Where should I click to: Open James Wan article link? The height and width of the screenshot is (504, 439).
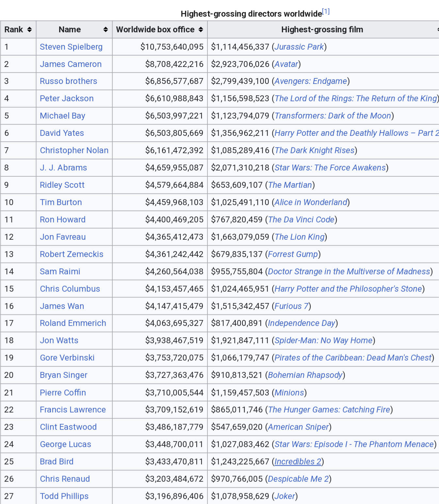pos(62,306)
